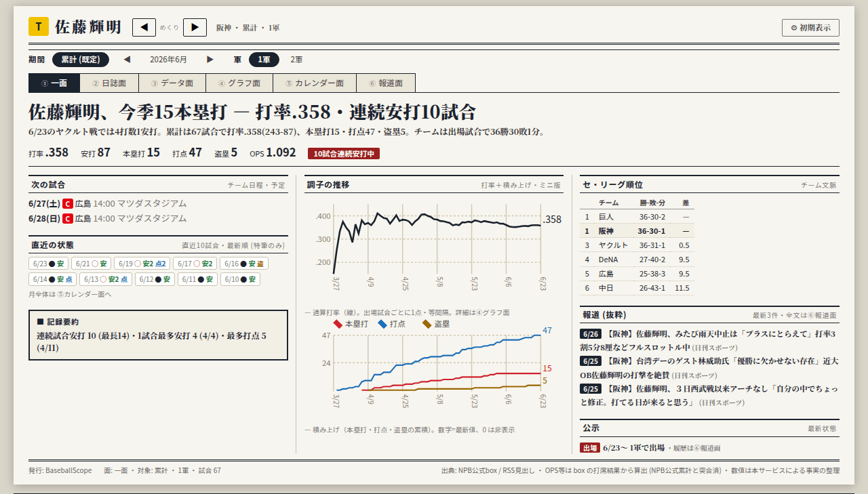Follow the 月全体は⑤カレンダー面へ link
The width and height of the screenshot is (868, 494).
[x=70, y=295]
